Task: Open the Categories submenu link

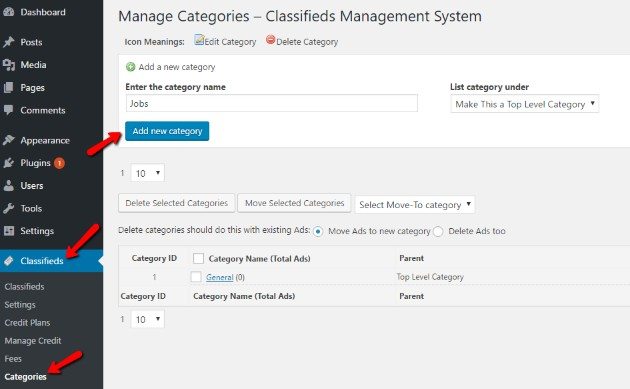Action: 25,377
